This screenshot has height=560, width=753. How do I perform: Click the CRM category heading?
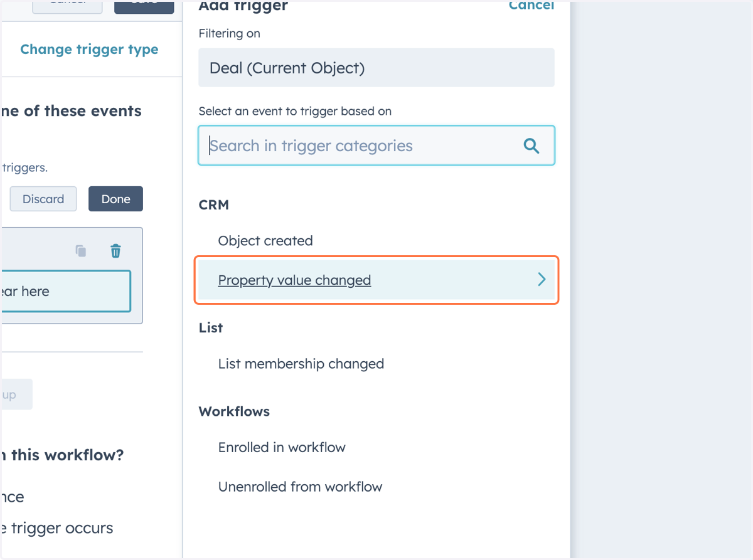click(x=214, y=205)
